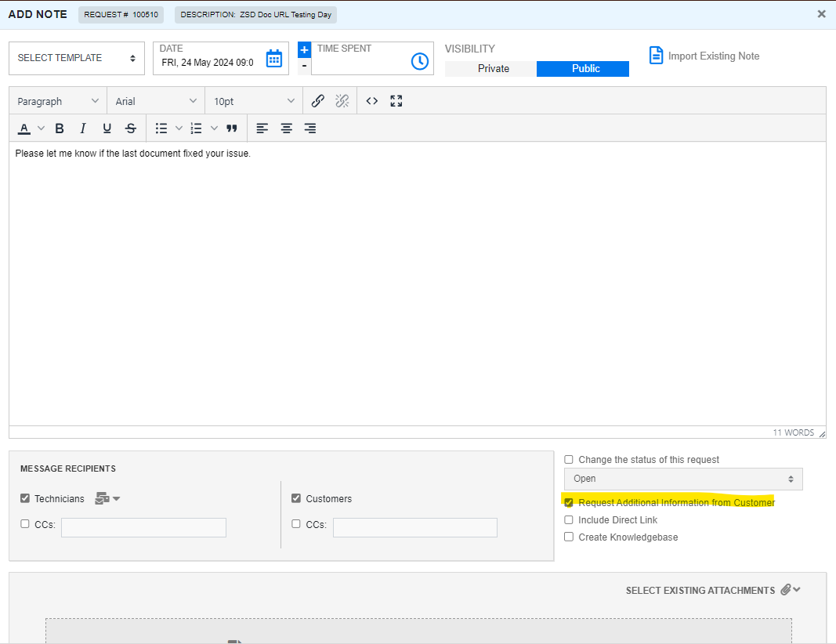
Task: Set visibility to Public
Action: 583,69
